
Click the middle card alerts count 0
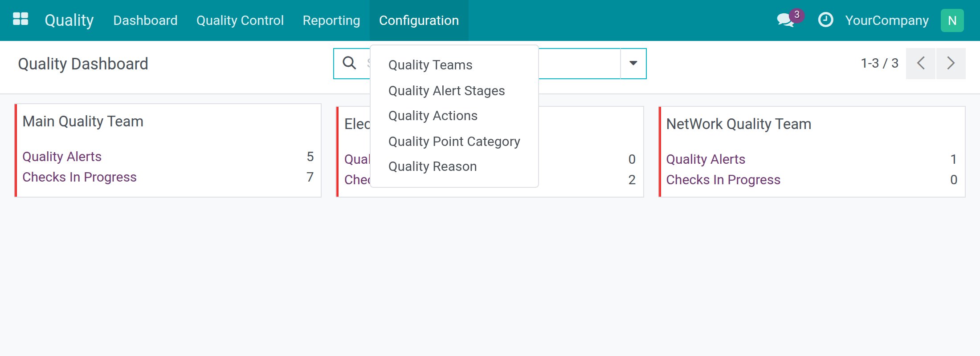(632, 159)
